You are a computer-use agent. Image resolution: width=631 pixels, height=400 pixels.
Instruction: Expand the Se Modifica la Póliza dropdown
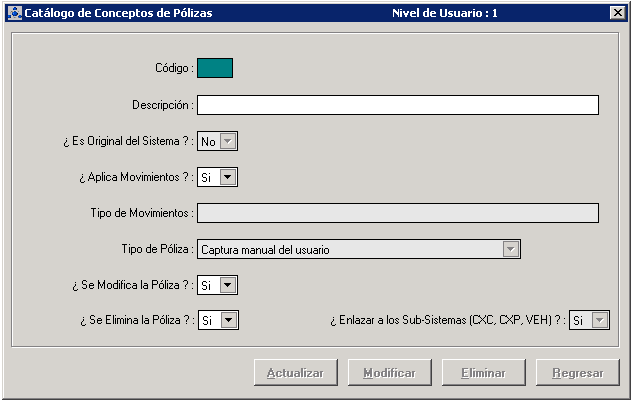228,285
